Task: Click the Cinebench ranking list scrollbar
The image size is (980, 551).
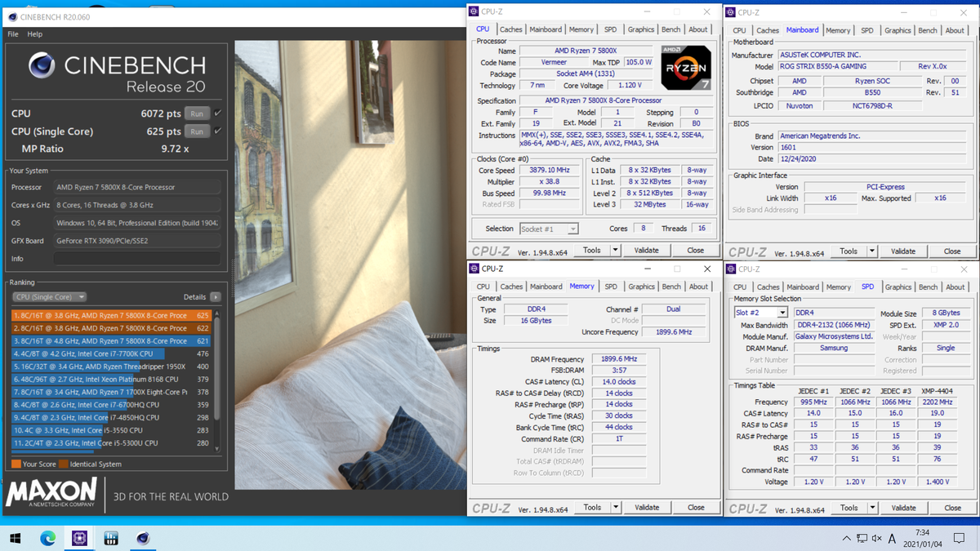Action: [217, 380]
